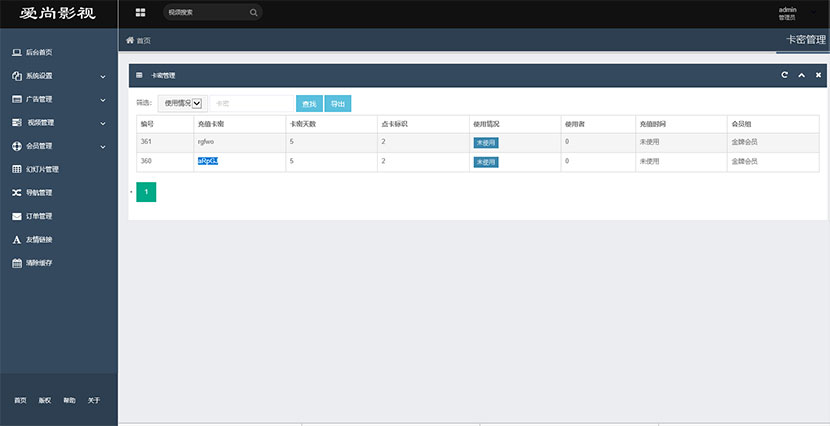Expand the 视频管理 submenu

(x=58, y=123)
